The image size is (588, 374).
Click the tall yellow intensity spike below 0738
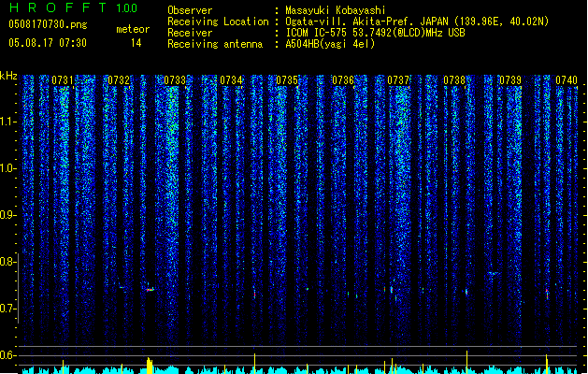tap(466, 362)
